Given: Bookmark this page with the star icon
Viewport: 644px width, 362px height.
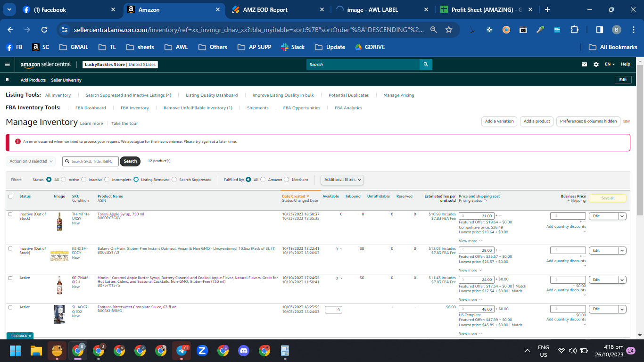Looking at the screenshot, I should pos(449,30).
